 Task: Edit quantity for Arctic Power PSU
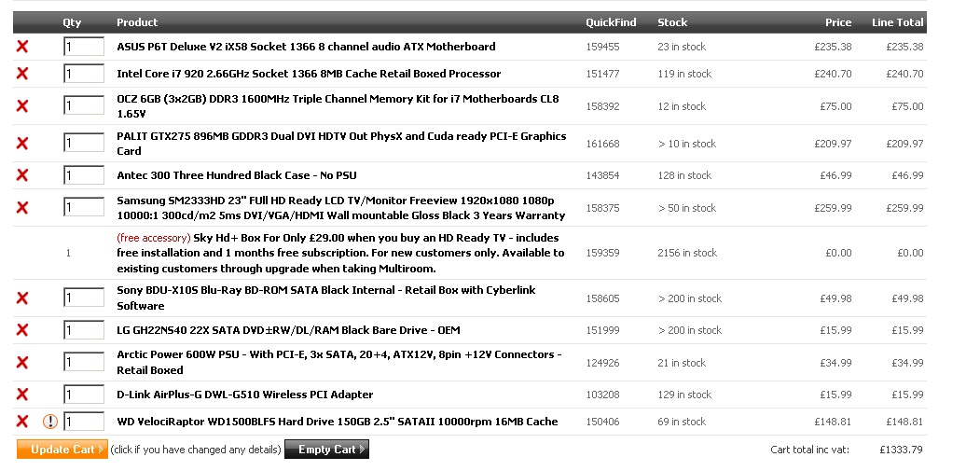84,362
